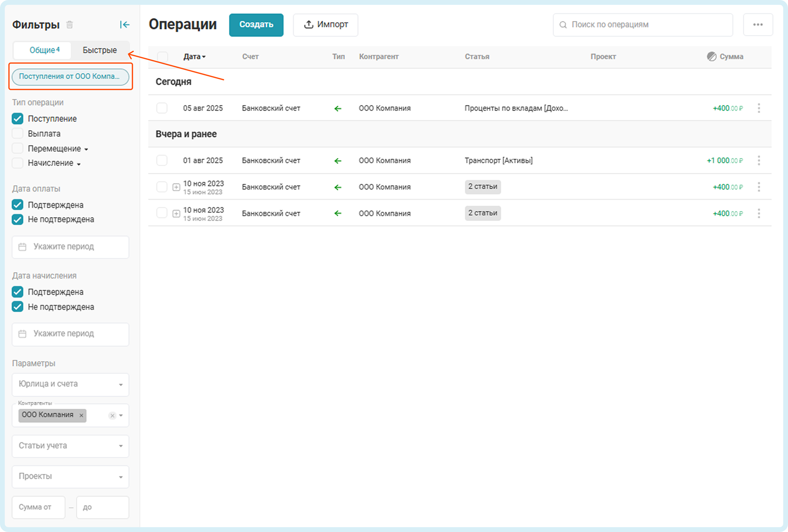This screenshot has height=532, width=788.
Task: Collapse the filters panel with the arrow icon
Action: 125,25
